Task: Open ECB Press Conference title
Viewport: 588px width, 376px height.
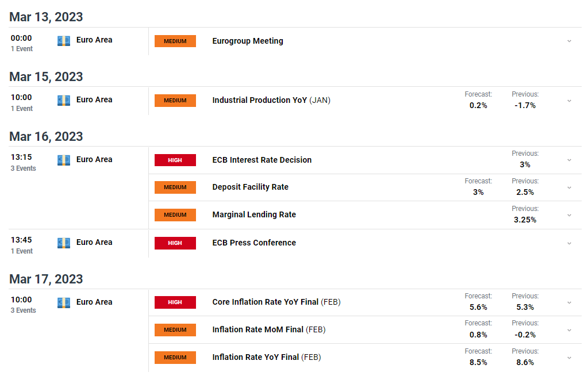Action: (254, 243)
